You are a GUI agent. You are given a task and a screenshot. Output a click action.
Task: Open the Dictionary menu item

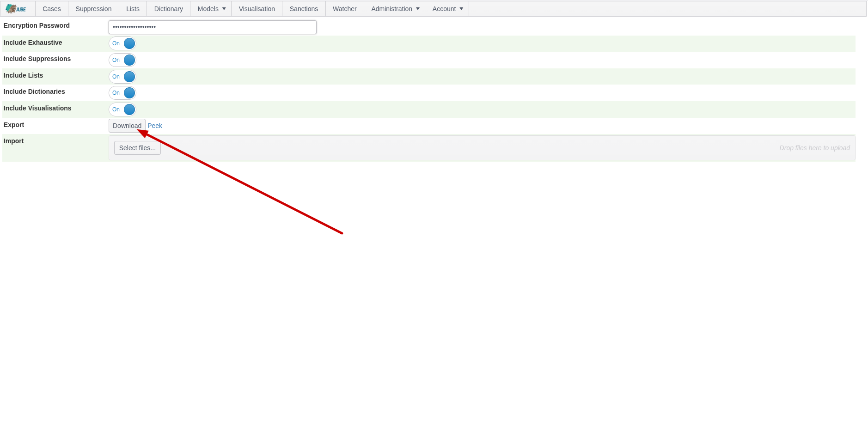click(169, 9)
